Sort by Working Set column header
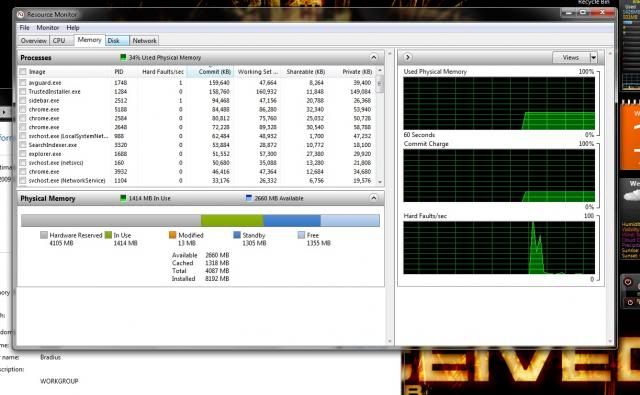The height and width of the screenshot is (395, 640). [x=258, y=71]
